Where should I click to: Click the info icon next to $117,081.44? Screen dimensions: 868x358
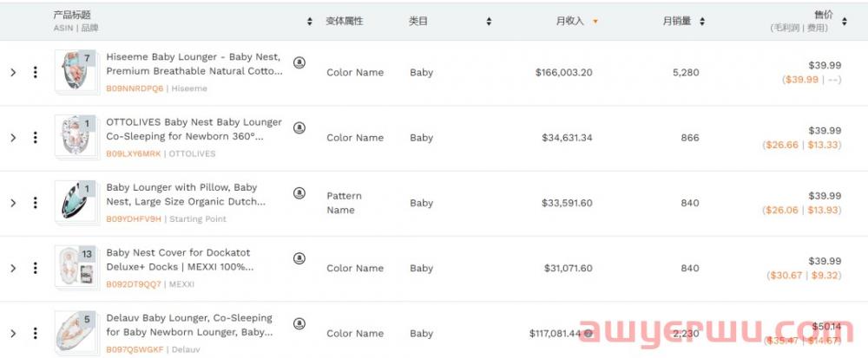pyautogui.click(x=588, y=333)
